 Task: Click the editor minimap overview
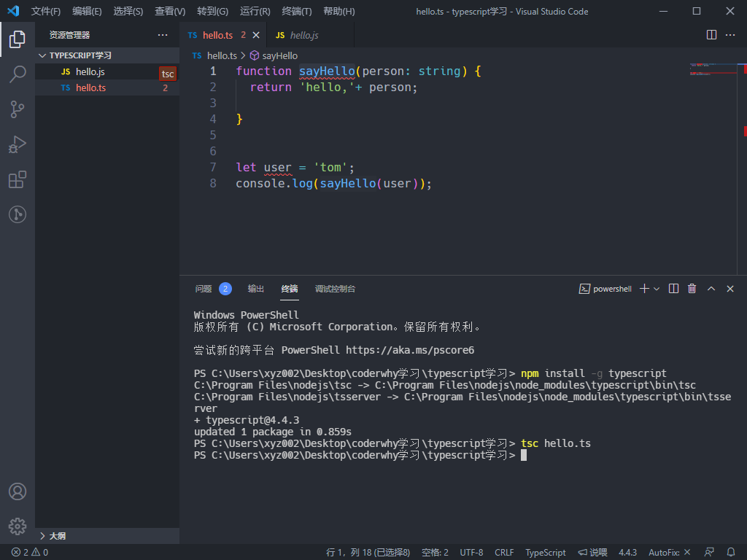pos(713,69)
